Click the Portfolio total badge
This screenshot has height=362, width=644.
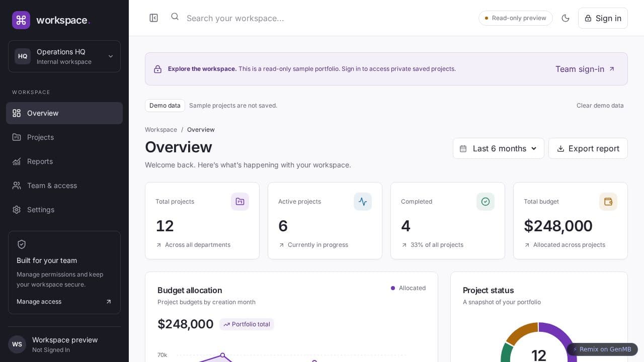[x=247, y=324]
